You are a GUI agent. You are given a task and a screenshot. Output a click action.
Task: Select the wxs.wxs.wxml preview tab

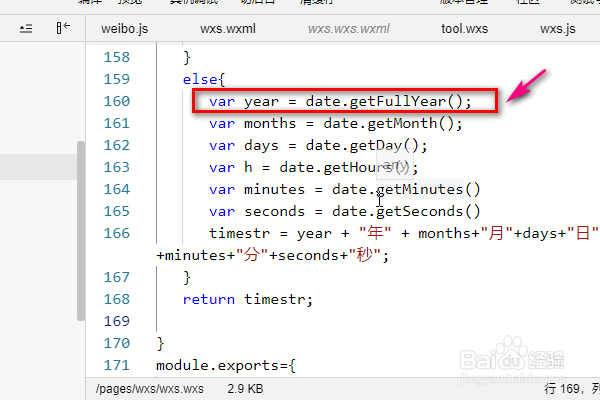(x=349, y=29)
